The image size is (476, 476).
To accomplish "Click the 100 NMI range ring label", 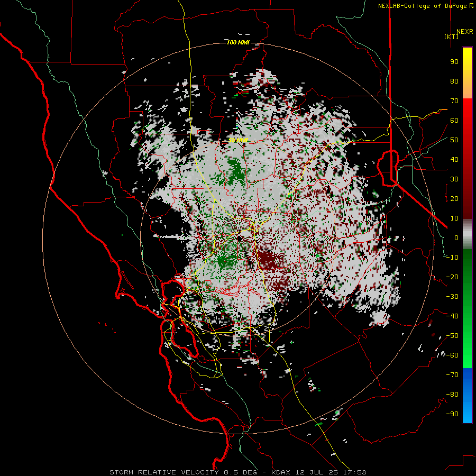I will (238, 42).
